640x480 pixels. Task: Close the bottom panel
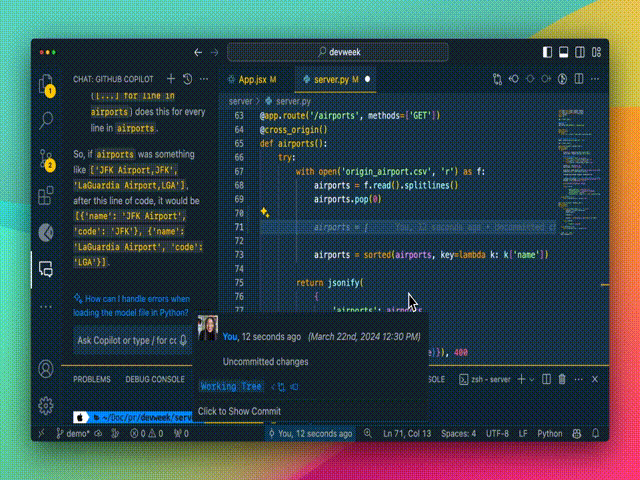[x=595, y=379]
